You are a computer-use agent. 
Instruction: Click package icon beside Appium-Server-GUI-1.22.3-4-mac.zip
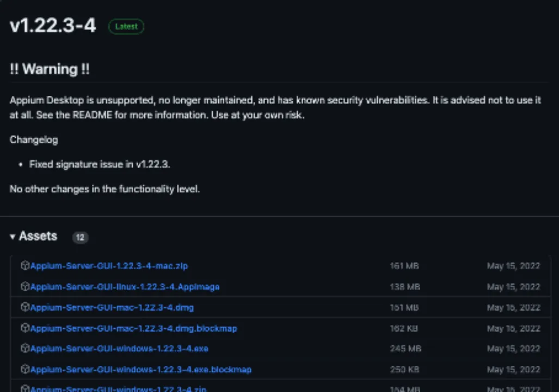coord(24,266)
